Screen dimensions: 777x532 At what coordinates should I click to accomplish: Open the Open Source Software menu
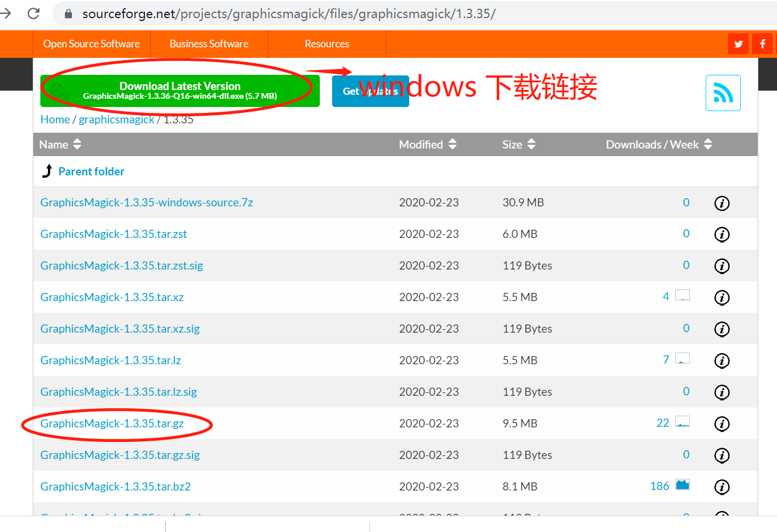[91, 44]
